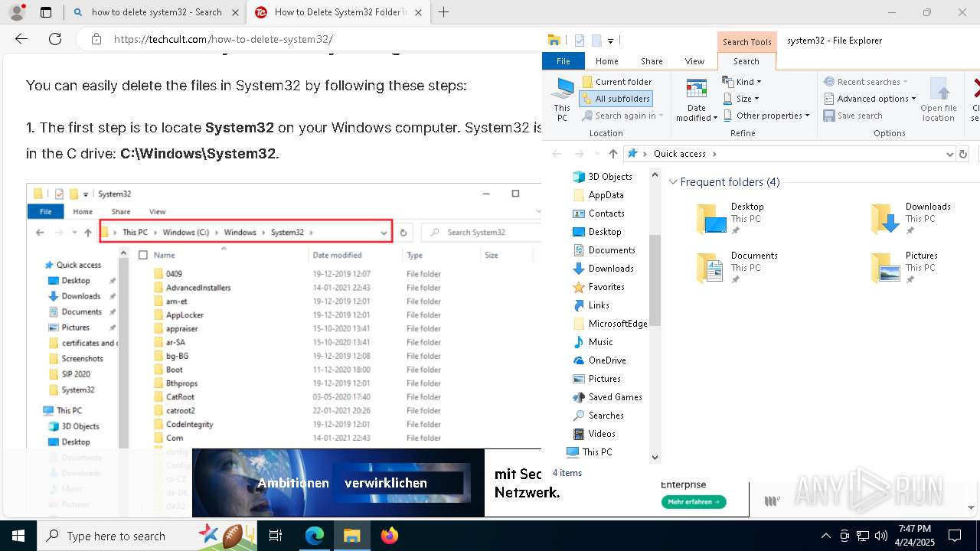Open the Downloads frequent folder icon
The image size is (980, 551).
pyautogui.click(x=886, y=219)
